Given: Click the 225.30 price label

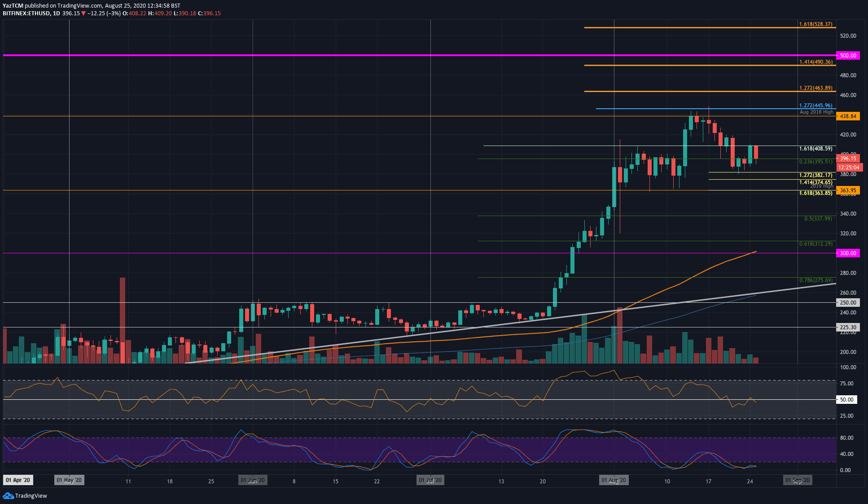Looking at the screenshot, I should 848,327.
